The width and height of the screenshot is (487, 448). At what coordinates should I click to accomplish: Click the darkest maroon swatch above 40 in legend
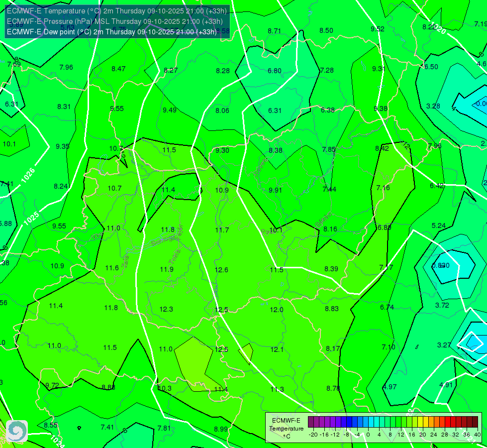(475, 422)
